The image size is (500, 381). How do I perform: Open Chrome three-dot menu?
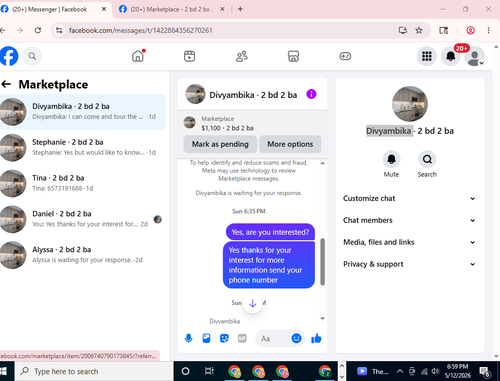[x=488, y=30]
